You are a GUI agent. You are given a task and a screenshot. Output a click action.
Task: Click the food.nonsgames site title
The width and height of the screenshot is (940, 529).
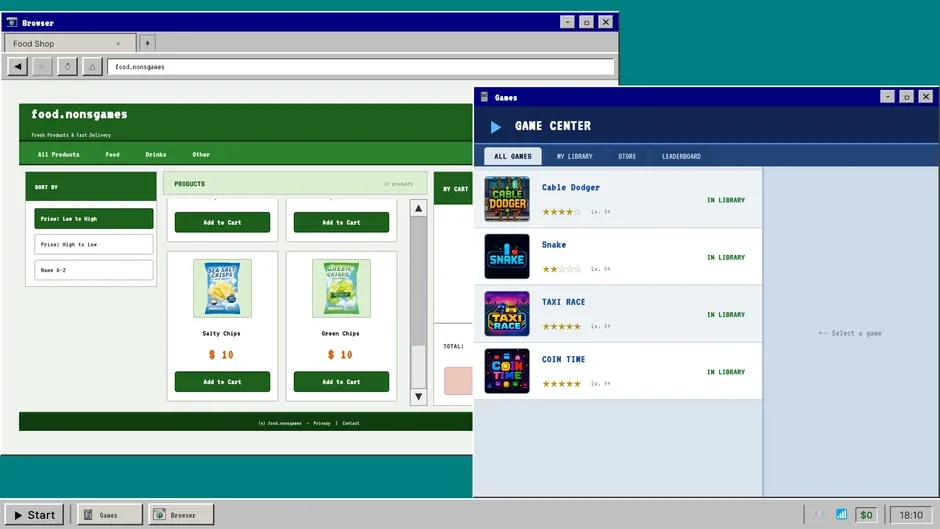click(79, 114)
